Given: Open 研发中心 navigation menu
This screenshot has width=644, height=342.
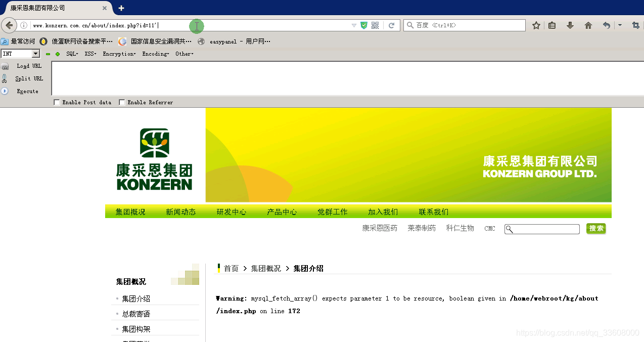Looking at the screenshot, I should pyautogui.click(x=232, y=212).
